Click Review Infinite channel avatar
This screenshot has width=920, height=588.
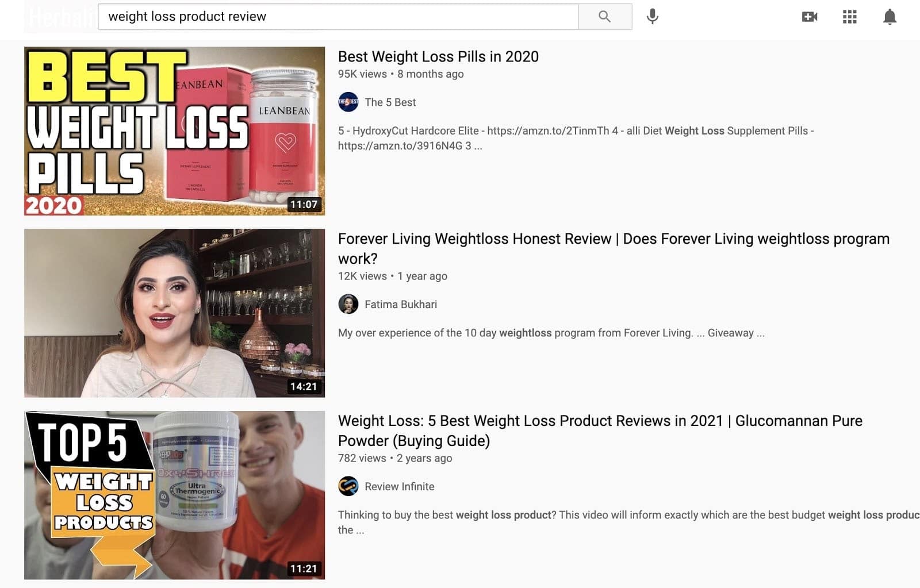(348, 486)
